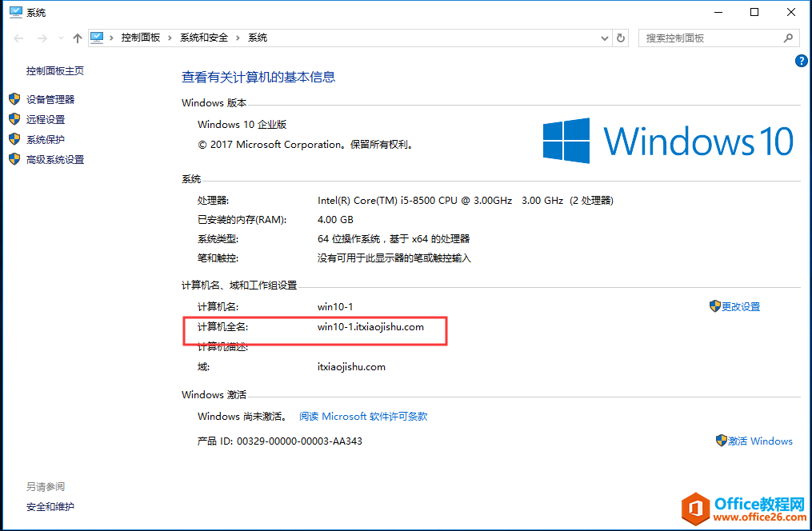
Task: Click the shield icon beside 设备管理器
Action: click(x=14, y=99)
